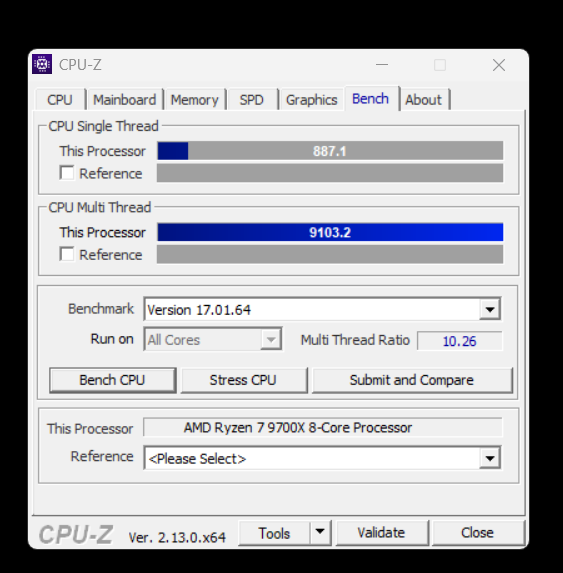The height and width of the screenshot is (573, 563).
Task: Click the single thread Reference bar
Action: 330,173
